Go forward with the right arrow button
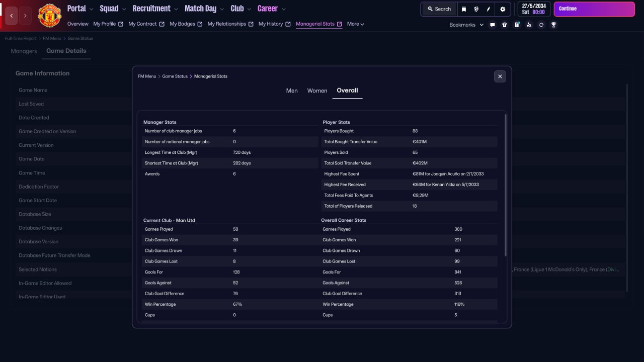The image size is (644, 362). tap(25, 16)
